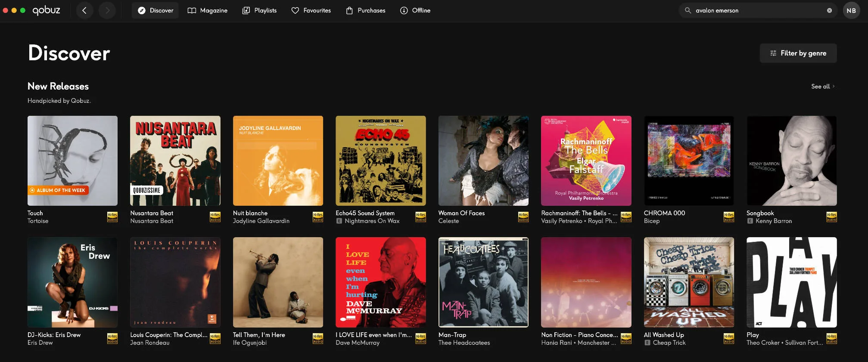The width and height of the screenshot is (868, 362).
Task: Open the Touch album cover by Tortoise
Action: coord(72,161)
